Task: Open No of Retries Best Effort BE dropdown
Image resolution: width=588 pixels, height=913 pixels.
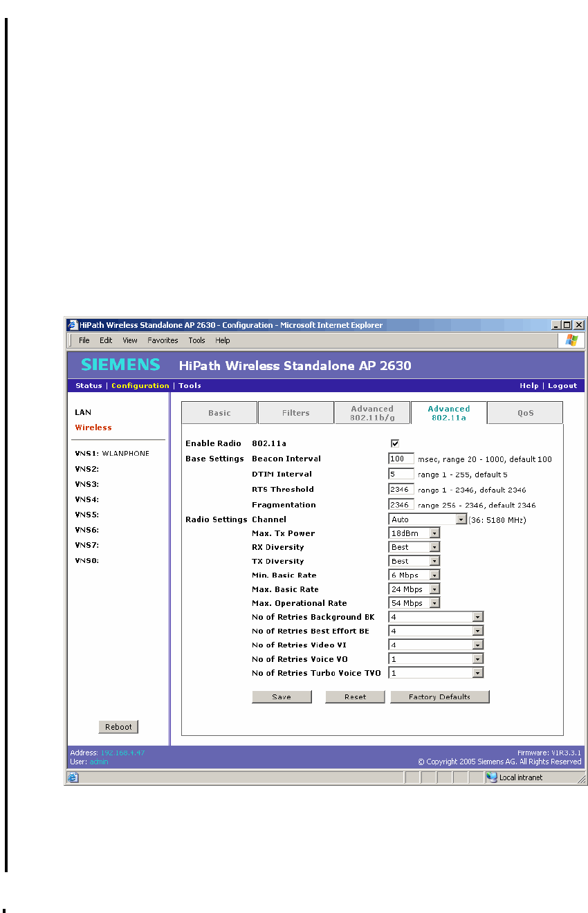Action: pos(436,631)
